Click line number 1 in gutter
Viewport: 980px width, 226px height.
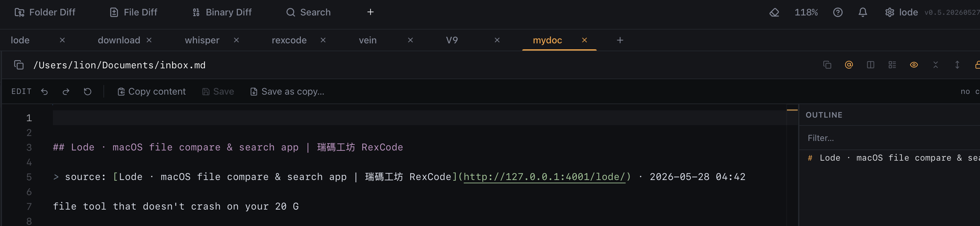(29, 118)
